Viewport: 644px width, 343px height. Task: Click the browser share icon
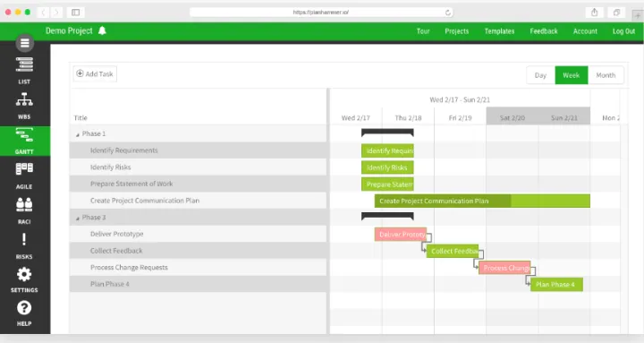click(594, 13)
